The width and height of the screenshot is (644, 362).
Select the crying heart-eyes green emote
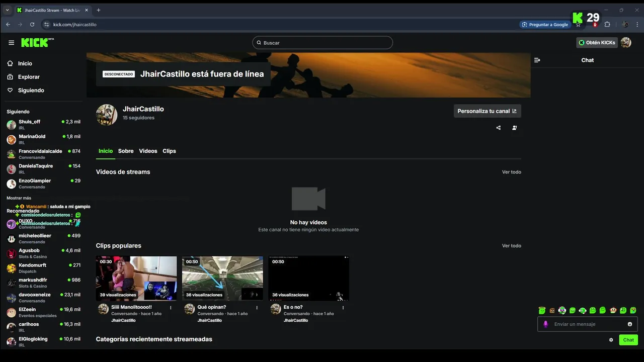click(633, 310)
